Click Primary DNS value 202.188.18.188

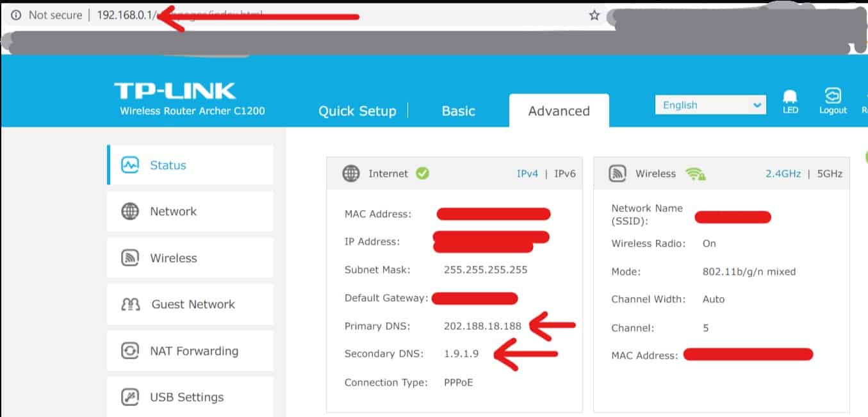pos(482,326)
